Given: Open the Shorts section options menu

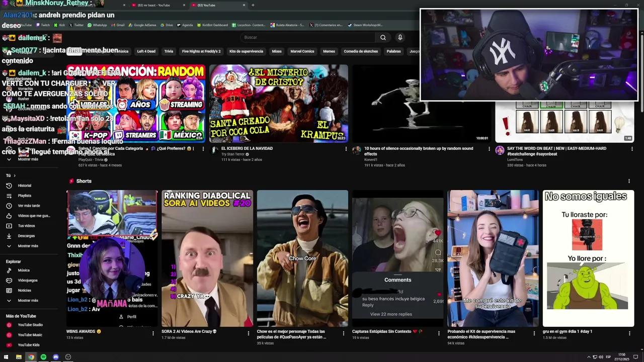Looking at the screenshot, I should click(x=629, y=181).
